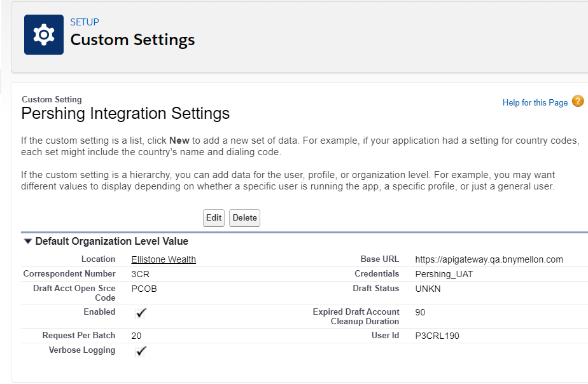Select the User Id value P3CRL190
The width and height of the screenshot is (588, 384).
tap(437, 336)
